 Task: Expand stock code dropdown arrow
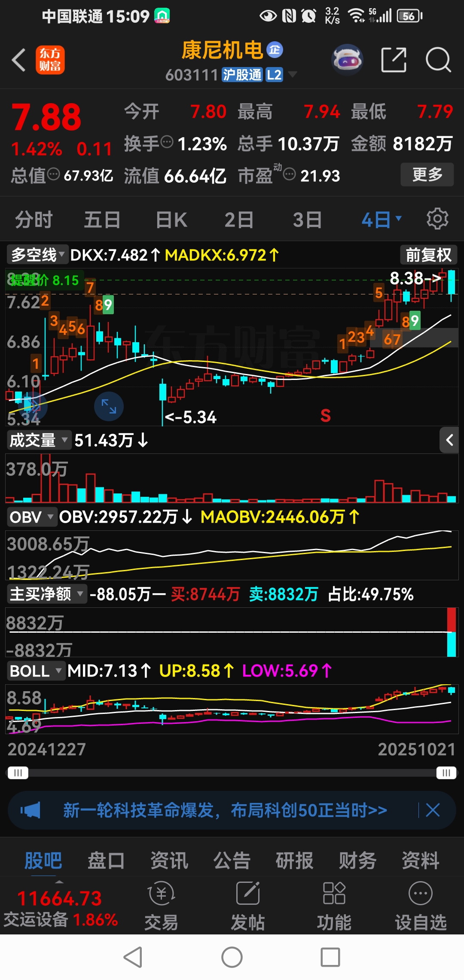(293, 75)
